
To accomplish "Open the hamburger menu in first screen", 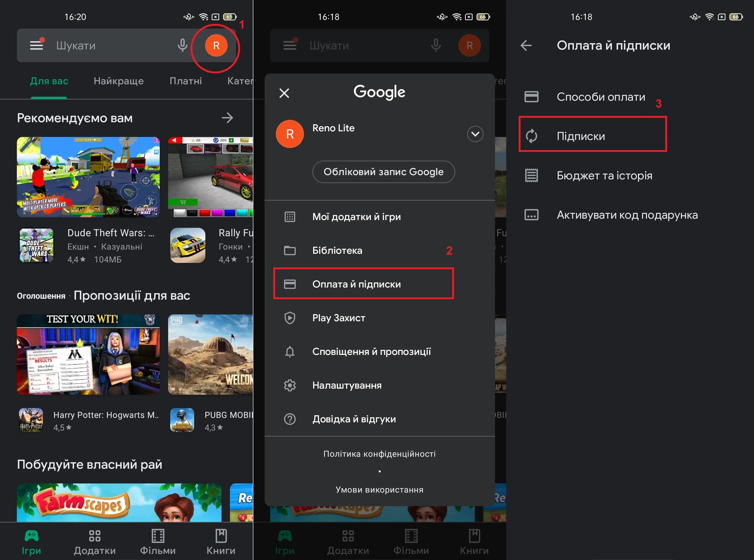I will tap(36, 45).
